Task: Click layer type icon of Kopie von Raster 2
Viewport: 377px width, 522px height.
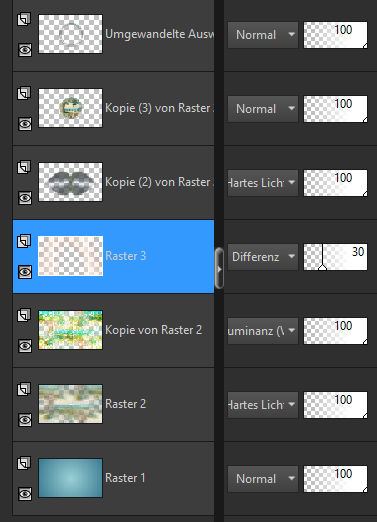Action: point(24,315)
